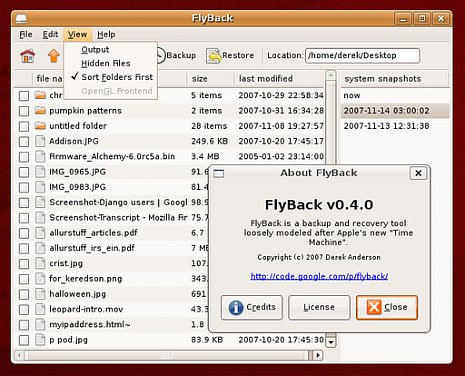Click the FlyBack title bar app icon
The height and width of the screenshot is (376, 465).
click(21, 18)
